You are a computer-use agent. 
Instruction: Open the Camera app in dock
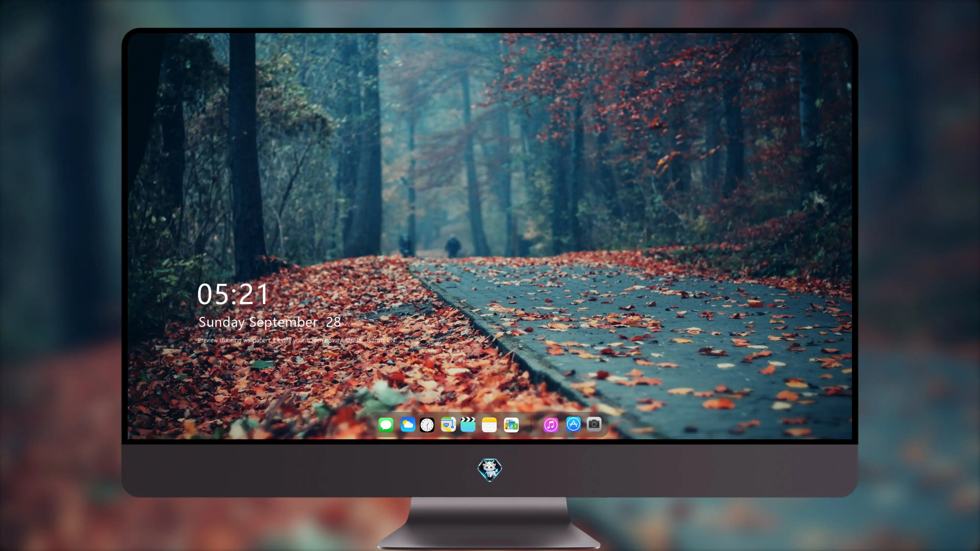(594, 424)
